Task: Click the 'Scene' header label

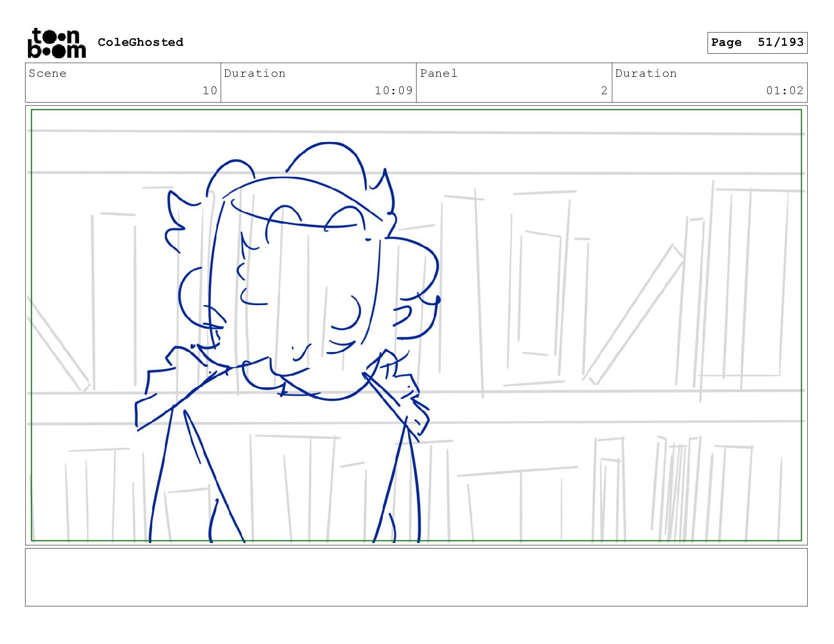Action: point(47,73)
